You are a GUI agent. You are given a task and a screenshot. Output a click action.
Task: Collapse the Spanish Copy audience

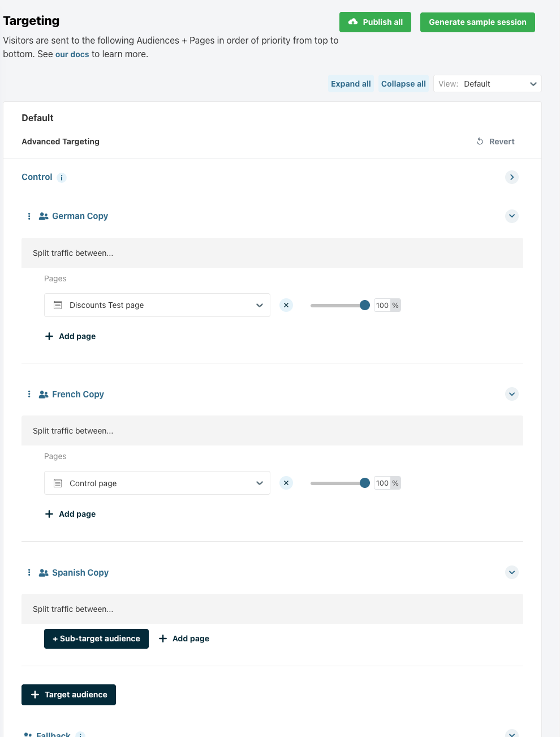pyautogui.click(x=511, y=572)
